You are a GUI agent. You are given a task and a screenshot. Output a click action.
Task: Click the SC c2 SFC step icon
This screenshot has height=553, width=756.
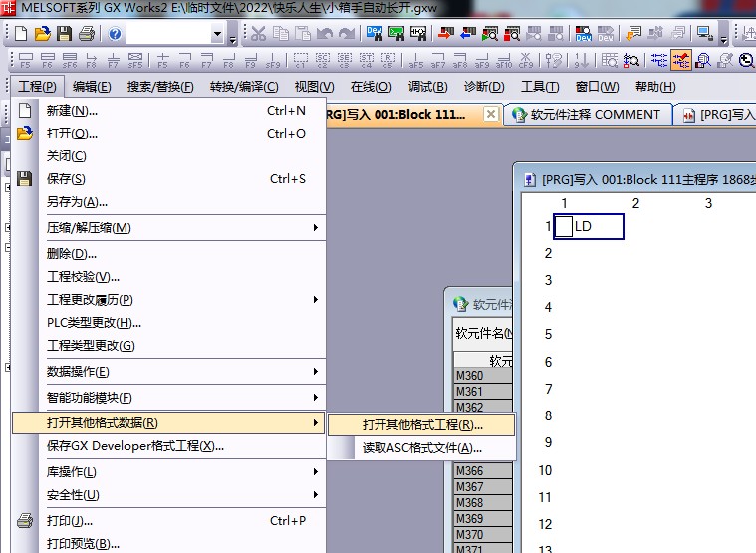click(x=322, y=60)
